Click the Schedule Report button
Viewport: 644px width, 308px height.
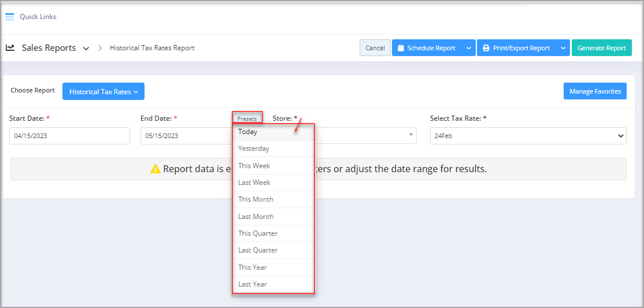coord(426,48)
